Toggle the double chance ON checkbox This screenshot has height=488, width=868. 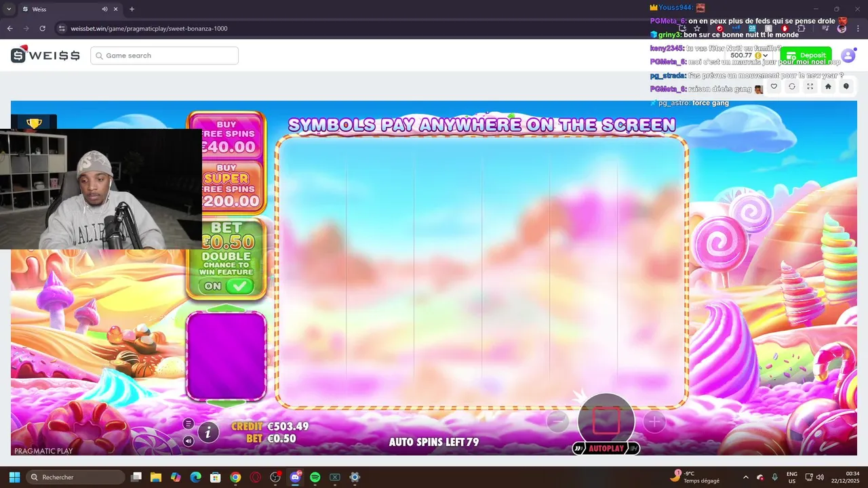(x=226, y=286)
